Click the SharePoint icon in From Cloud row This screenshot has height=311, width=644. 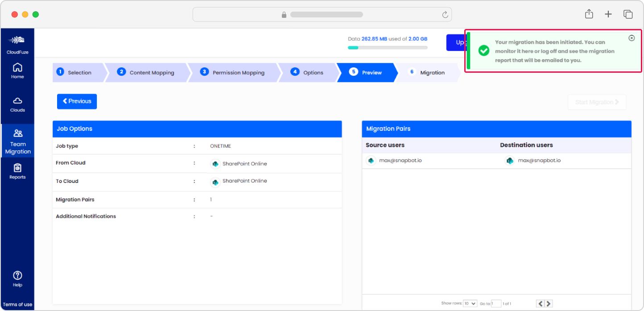click(x=215, y=164)
